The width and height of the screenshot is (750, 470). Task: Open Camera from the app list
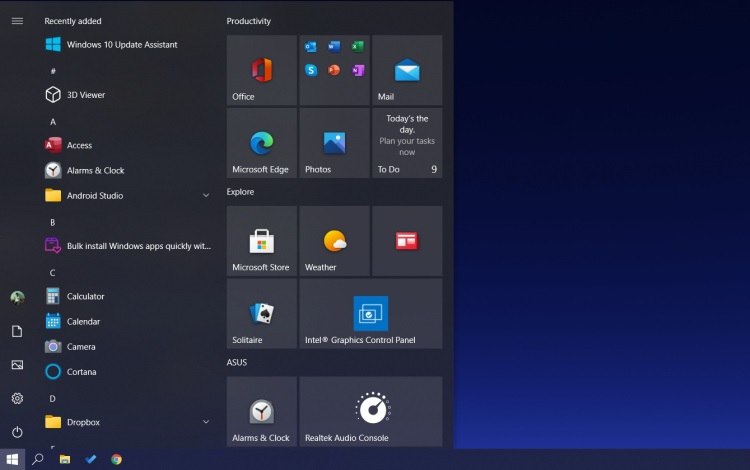coord(128,347)
